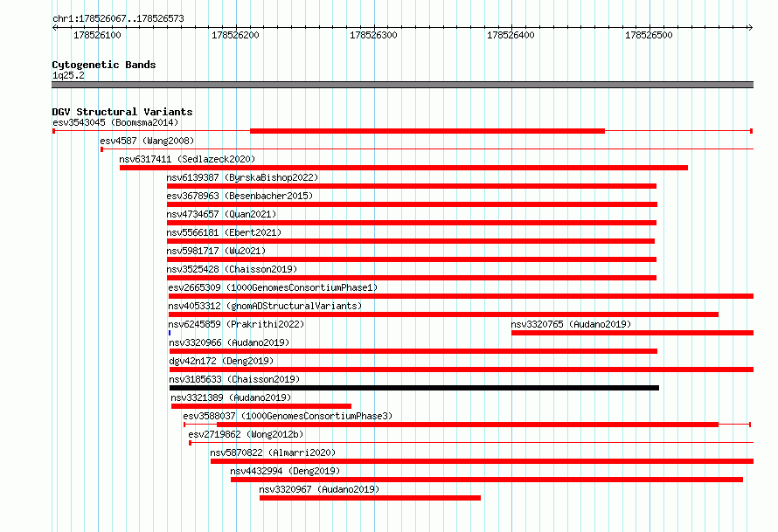Click the red nsv3320967 variant bar
The width and height of the screenshot is (778, 532).
tap(370, 498)
